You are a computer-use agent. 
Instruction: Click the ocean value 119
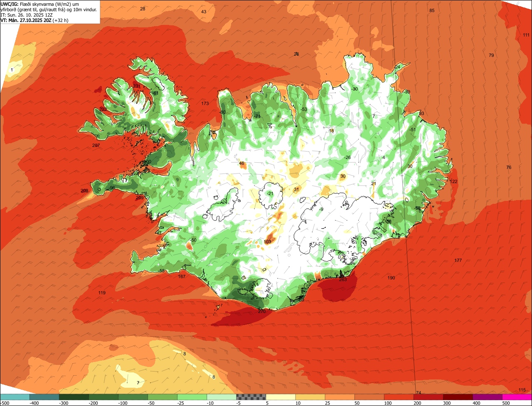[102, 293]
